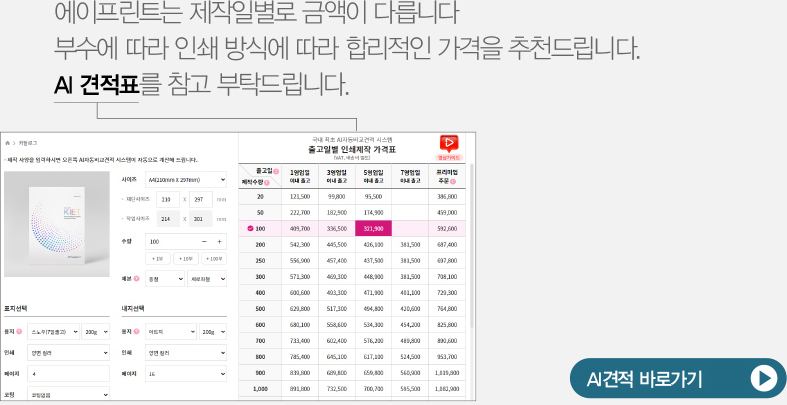This screenshot has height=405, width=787.
Task: Click price 99,800 in the 20 row
Action: (337, 197)
